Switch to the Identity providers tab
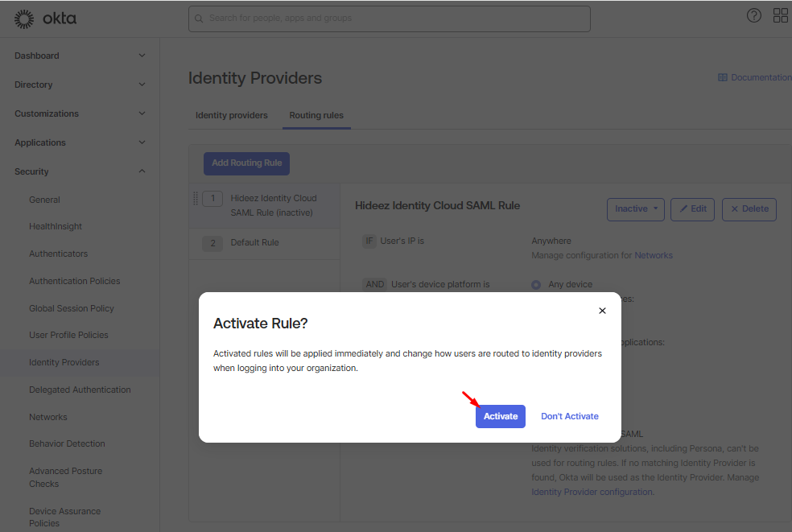The height and width of the screenshot is (532, 792). tap(231, 115)
